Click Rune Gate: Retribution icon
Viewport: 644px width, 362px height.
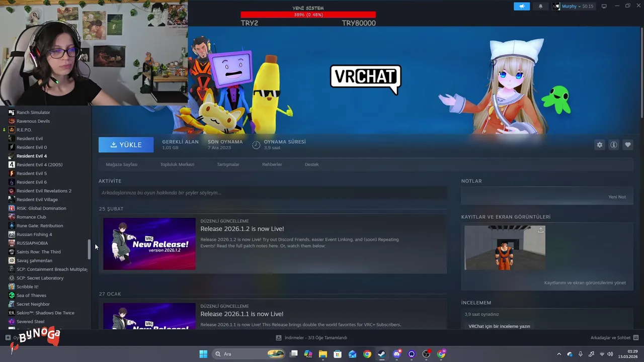[x=12, y=226]
